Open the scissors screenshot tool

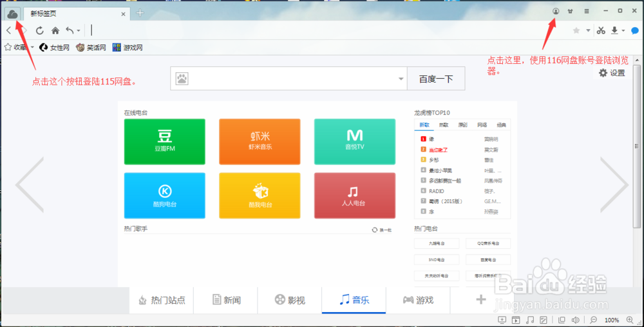pyautogui.click(x=601, y=30)
